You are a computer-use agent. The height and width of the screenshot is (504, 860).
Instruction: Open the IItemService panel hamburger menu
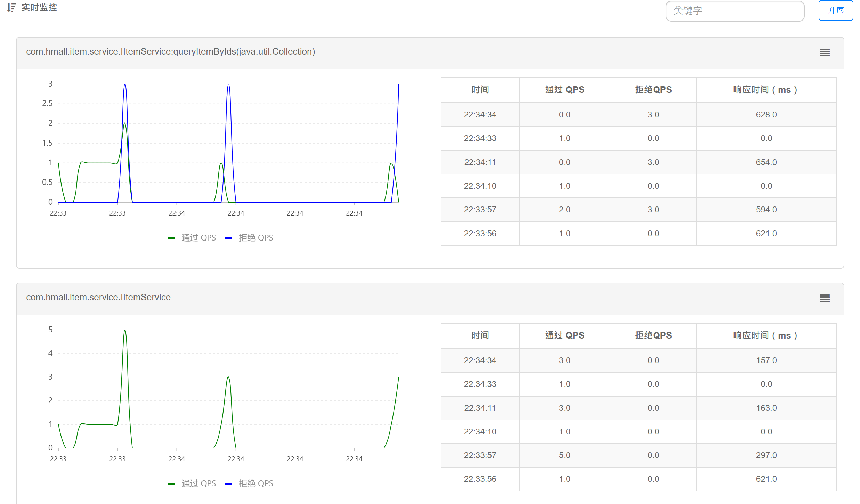(x=825, y=298)
